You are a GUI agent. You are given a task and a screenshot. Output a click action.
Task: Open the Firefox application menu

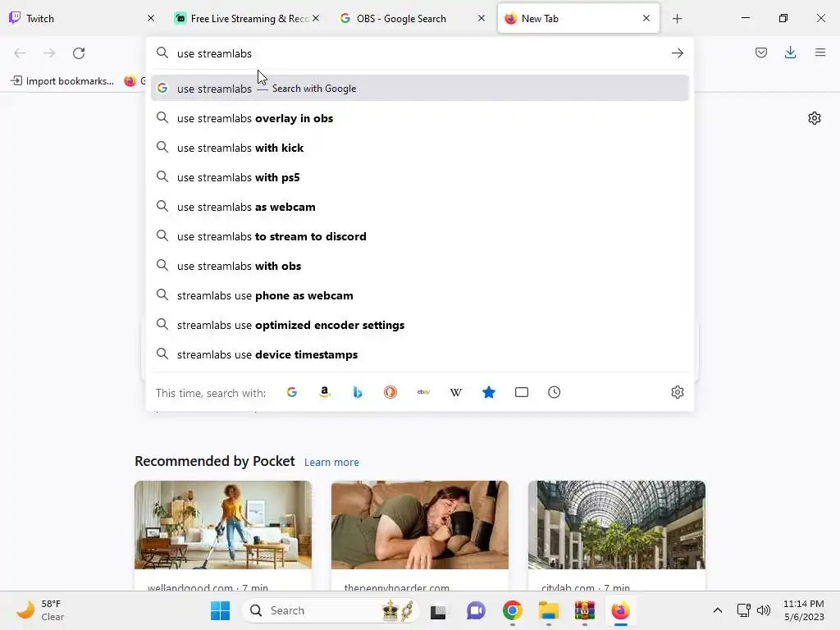(x=820, y=52)
